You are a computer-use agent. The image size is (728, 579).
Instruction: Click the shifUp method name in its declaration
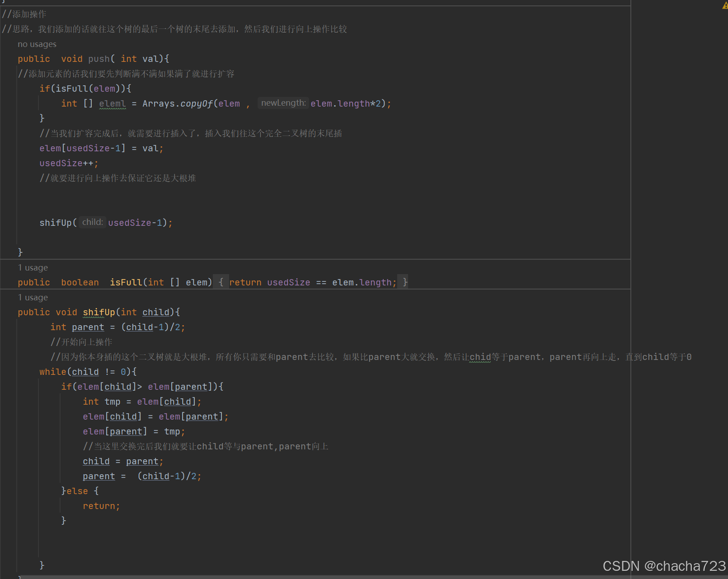(x=99, y=312)
